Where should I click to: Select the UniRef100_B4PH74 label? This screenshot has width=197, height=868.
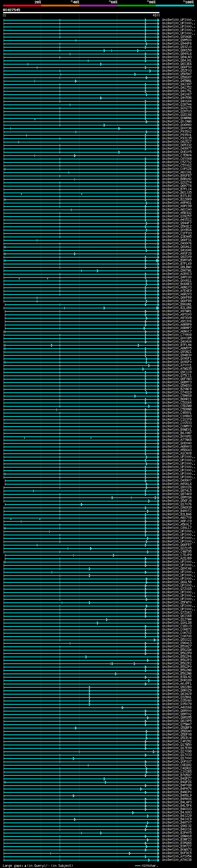(x=177, y=789)
